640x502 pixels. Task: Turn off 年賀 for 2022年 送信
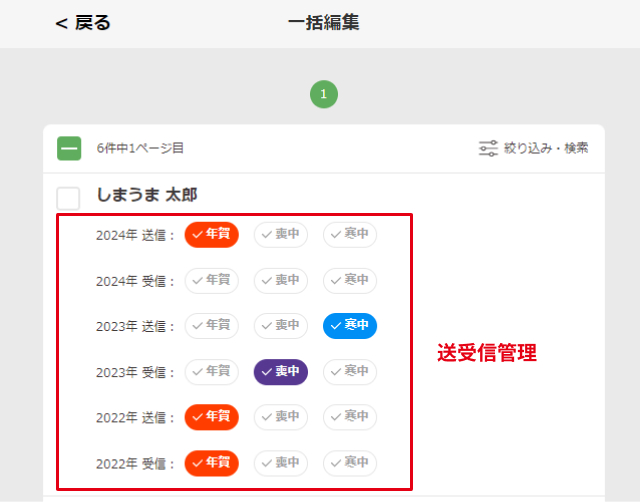(211, 417)
